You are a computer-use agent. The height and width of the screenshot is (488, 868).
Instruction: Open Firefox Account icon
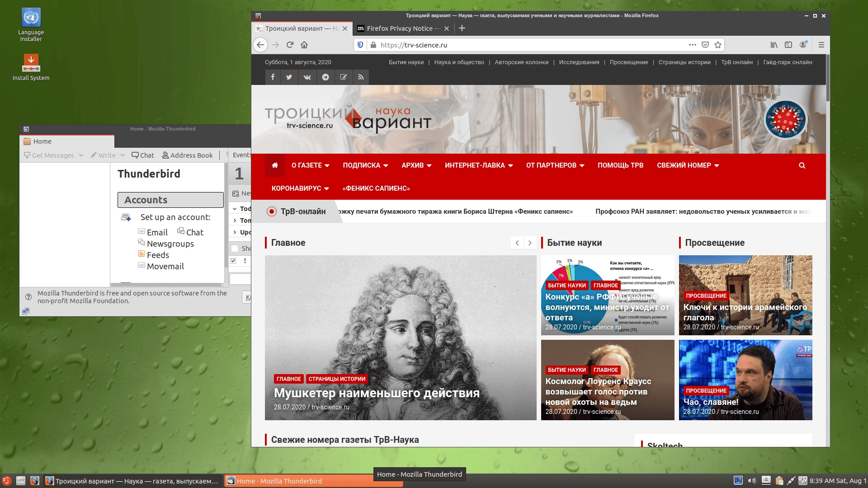click(x=803, y=45)
